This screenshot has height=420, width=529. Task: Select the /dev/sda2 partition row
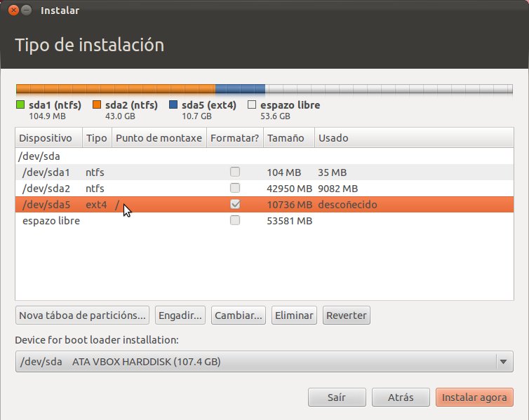[x=264, y=189]
